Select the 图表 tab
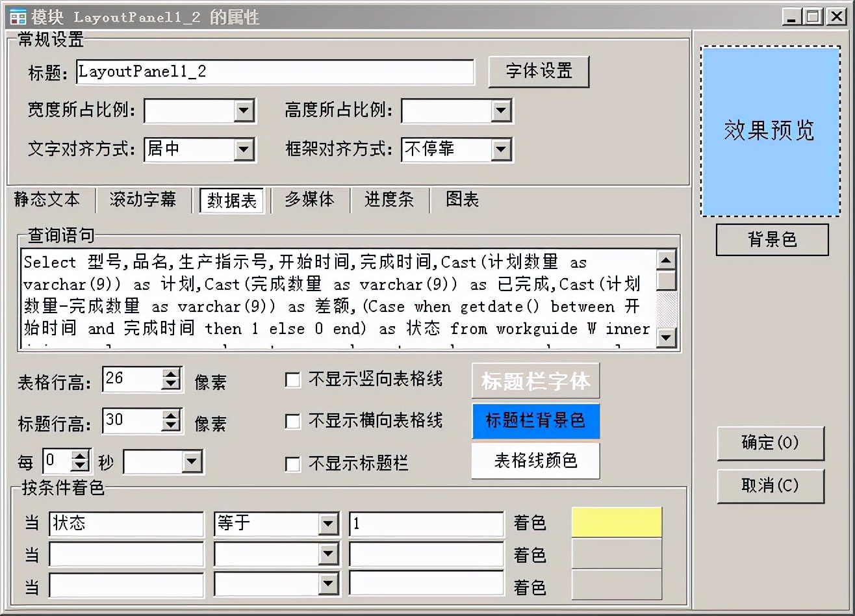855x616 pixels. coord(463,199)
